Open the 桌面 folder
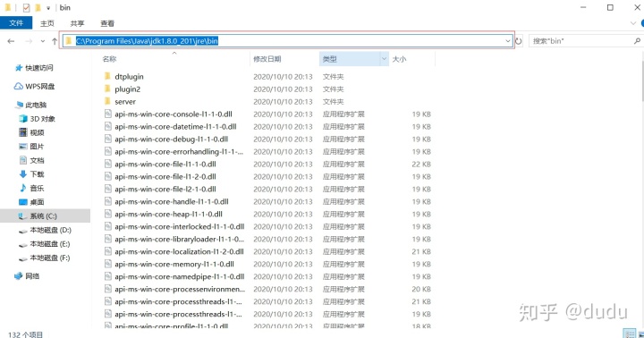This screenshot has height=338, width=644. click(37, 202)
